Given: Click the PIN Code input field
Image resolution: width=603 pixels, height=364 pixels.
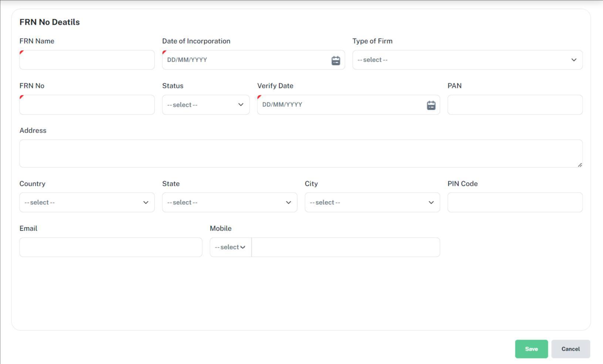Looking at the screenshot, I should pyautogui.click(x=515, y=202).
